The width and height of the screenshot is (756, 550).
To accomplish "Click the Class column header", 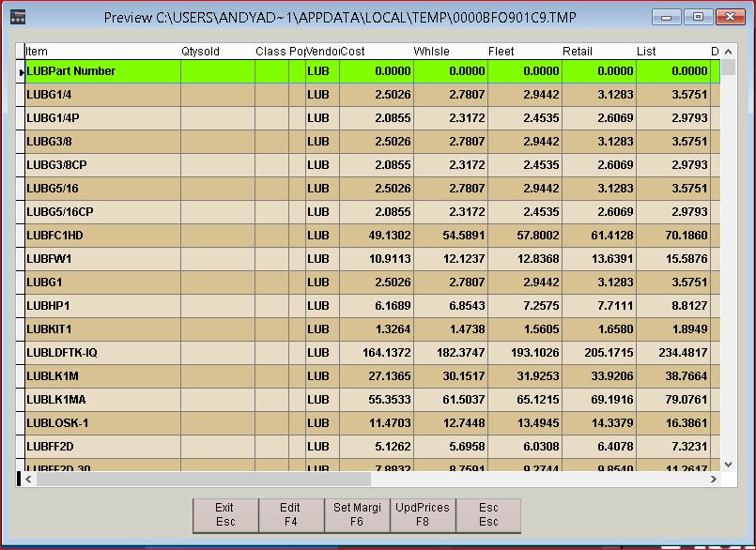I will point(271,52).
